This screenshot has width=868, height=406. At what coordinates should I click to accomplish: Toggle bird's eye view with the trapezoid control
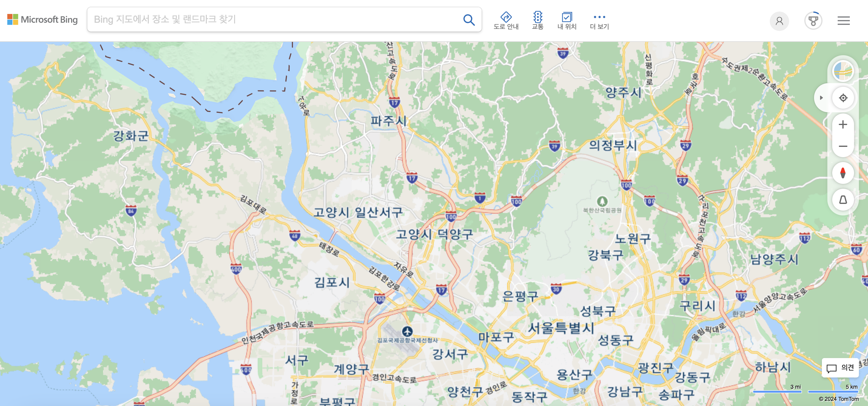pos(843,200)
